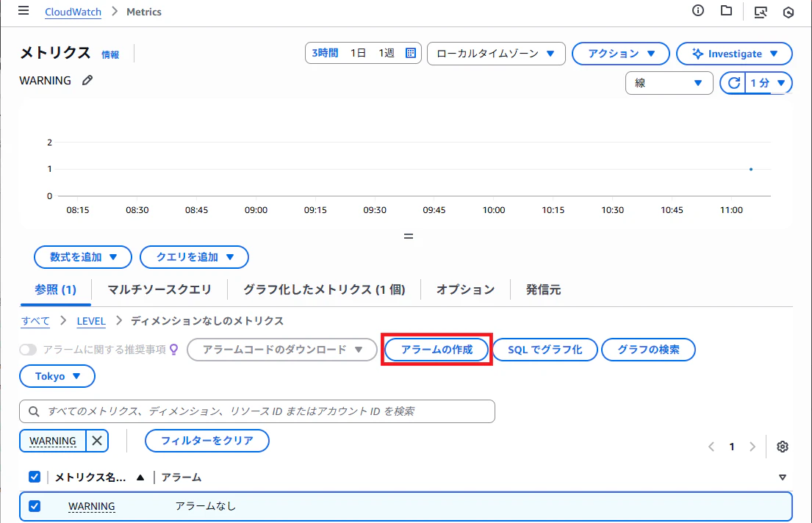Click the Metrics breadcrumb text
Viewport: 812px width, 523px height.
click(x=144, y=12)
